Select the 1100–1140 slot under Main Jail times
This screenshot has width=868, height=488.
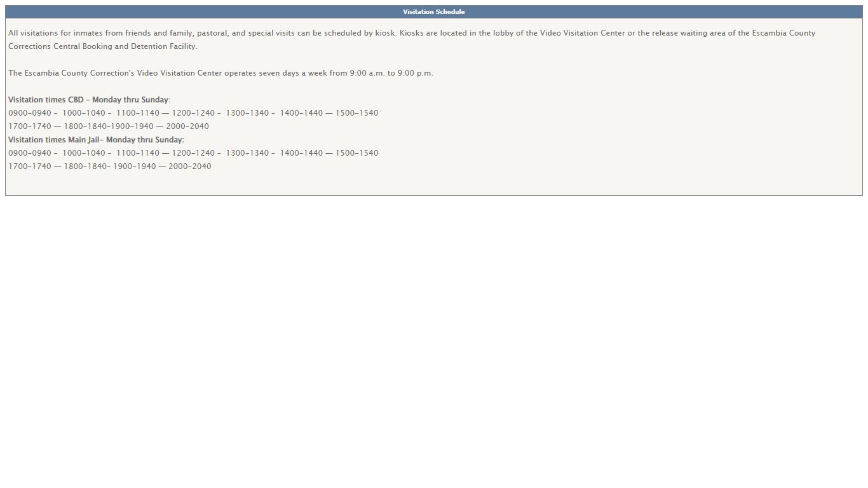tap(138, 153)
